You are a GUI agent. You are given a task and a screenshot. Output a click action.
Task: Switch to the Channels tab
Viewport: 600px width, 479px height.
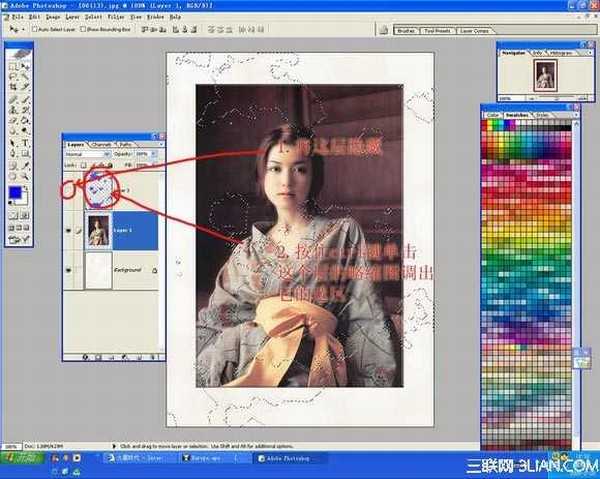point(102,145)
